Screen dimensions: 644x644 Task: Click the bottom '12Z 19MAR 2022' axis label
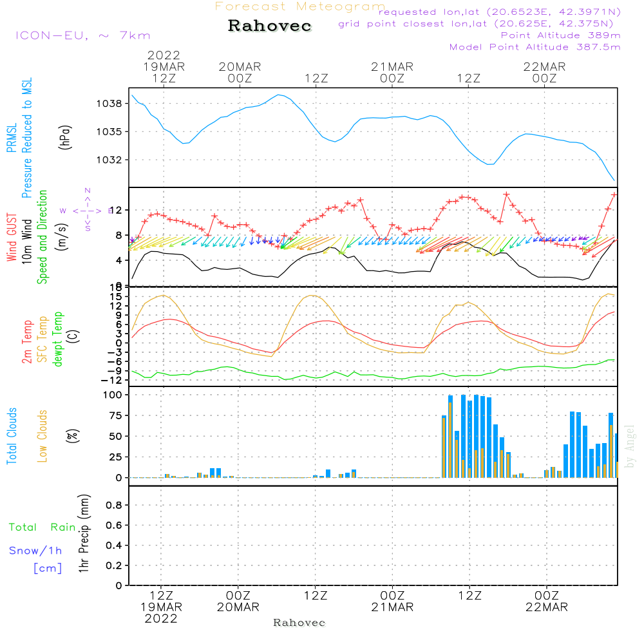click(x=161, y=607)
